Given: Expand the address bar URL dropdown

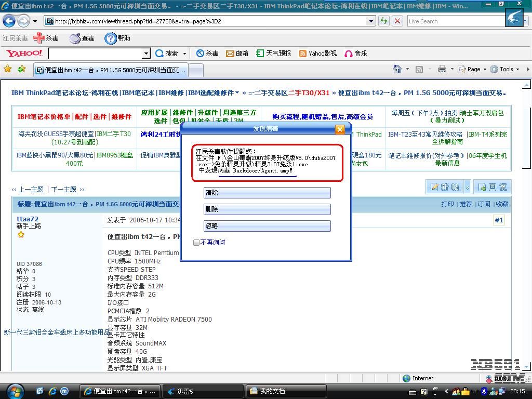Looking at the screenshot, I should point(371,21).
